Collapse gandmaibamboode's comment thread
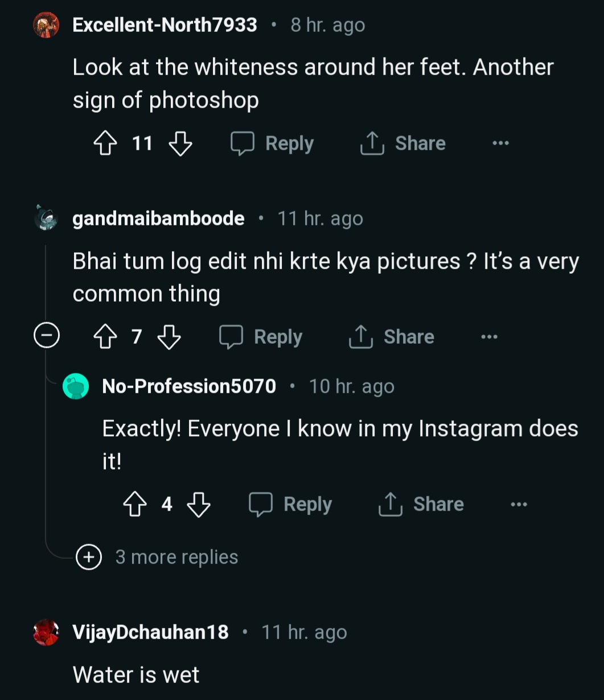Screen dimensions: 604x700 [x=46, y=337]
